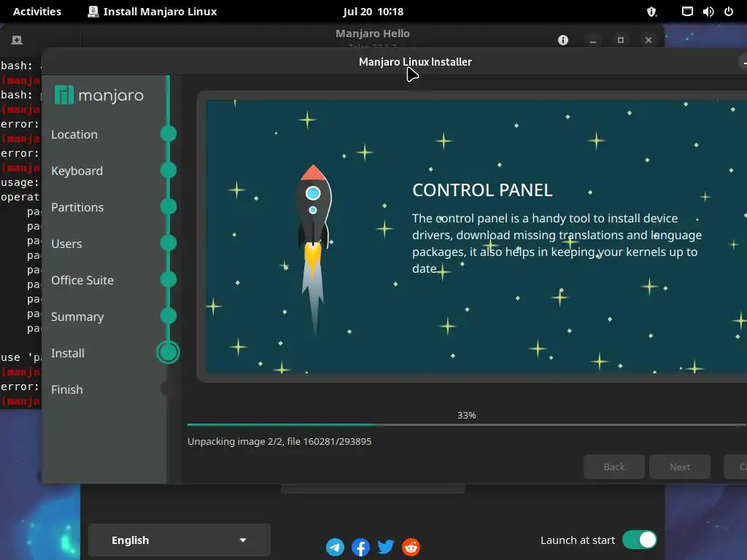Click the Launch at start label

pyautogui.click(x=578, y=540)
